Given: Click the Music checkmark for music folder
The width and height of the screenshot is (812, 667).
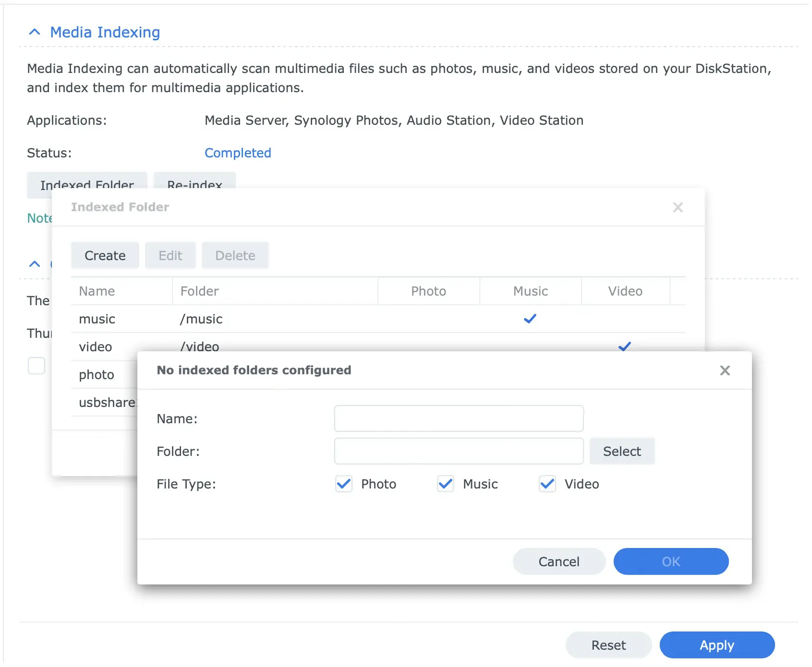Looking at the screenshot, I should 530,319.
